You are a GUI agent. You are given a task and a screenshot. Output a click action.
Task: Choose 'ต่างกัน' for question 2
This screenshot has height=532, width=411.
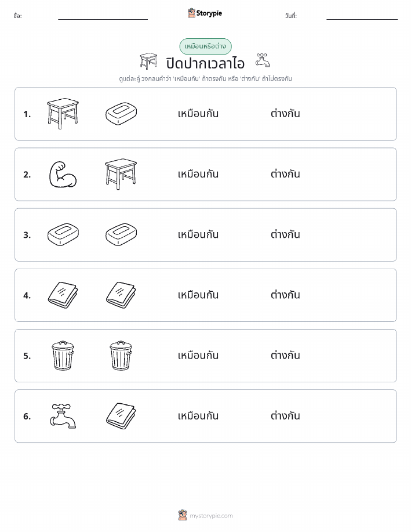coord(285,173)
